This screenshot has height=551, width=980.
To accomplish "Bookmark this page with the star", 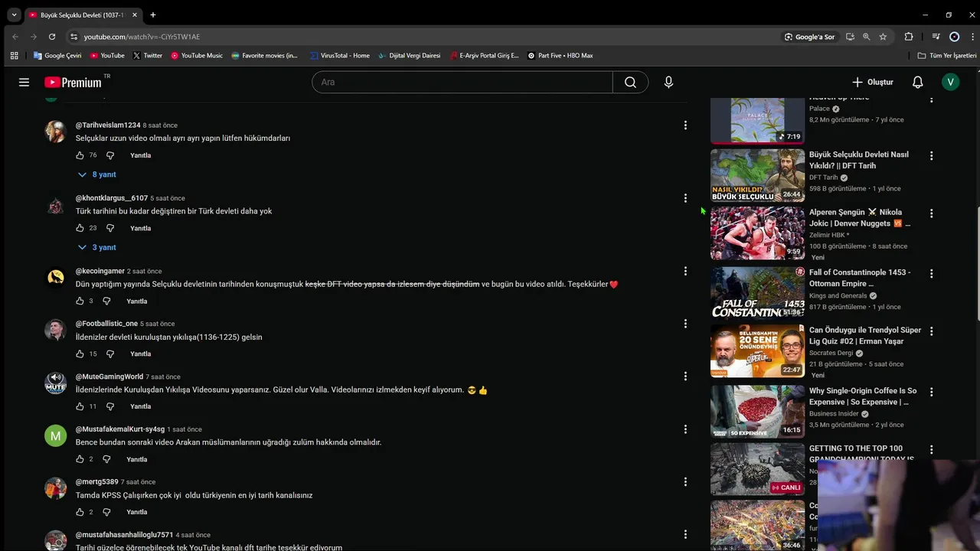I will 883,37.
